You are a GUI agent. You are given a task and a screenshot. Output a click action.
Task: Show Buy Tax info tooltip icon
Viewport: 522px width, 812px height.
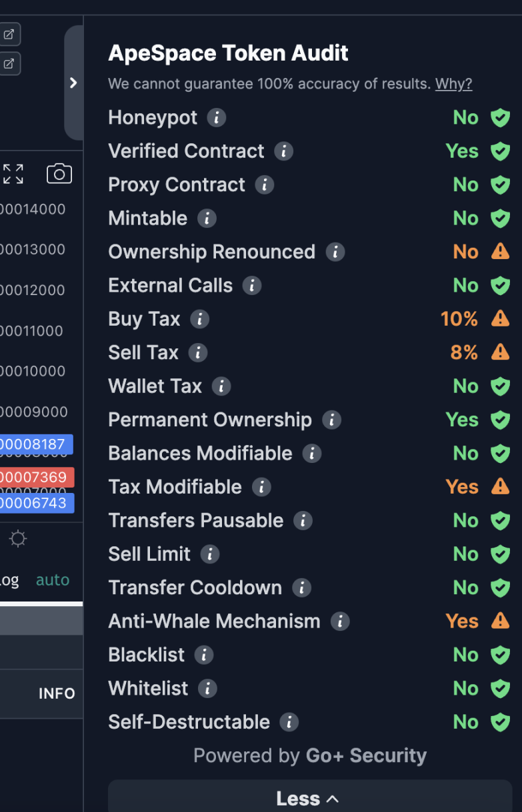pos(199,319)
